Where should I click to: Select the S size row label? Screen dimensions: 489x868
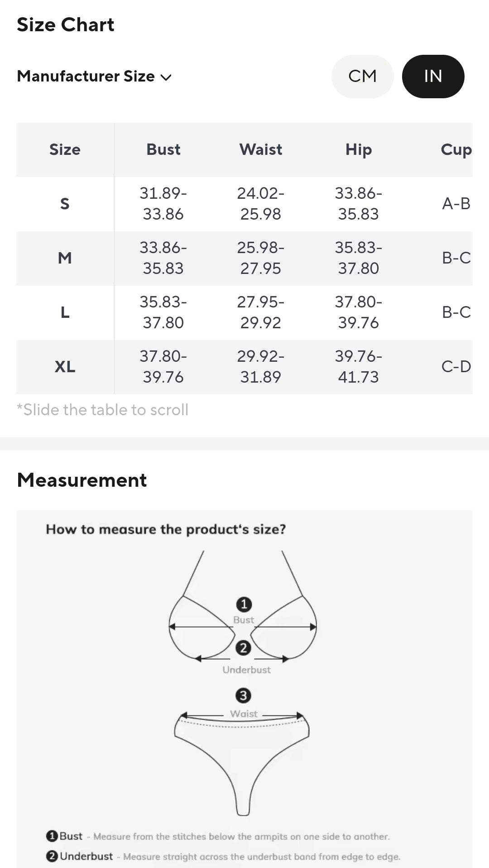pos(65,204)
